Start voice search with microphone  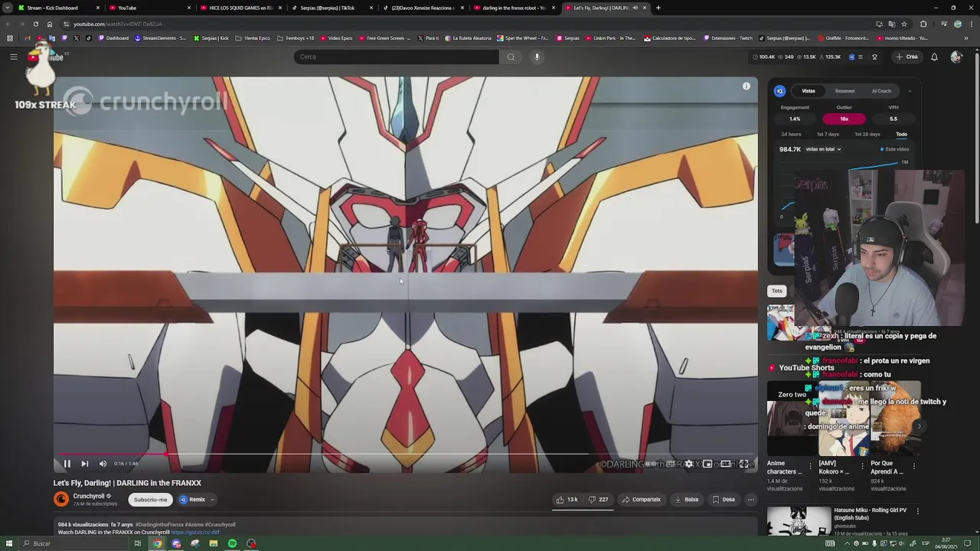pyautogui.click(x=537, y=57)
